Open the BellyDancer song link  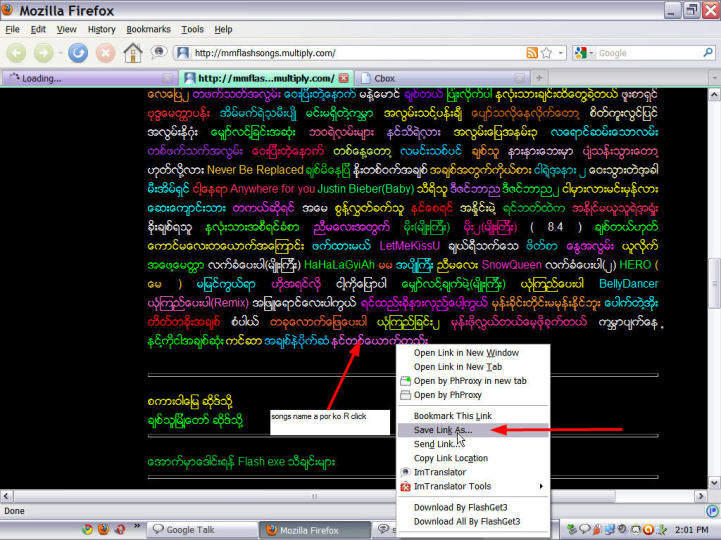click(x=629, y=284)
